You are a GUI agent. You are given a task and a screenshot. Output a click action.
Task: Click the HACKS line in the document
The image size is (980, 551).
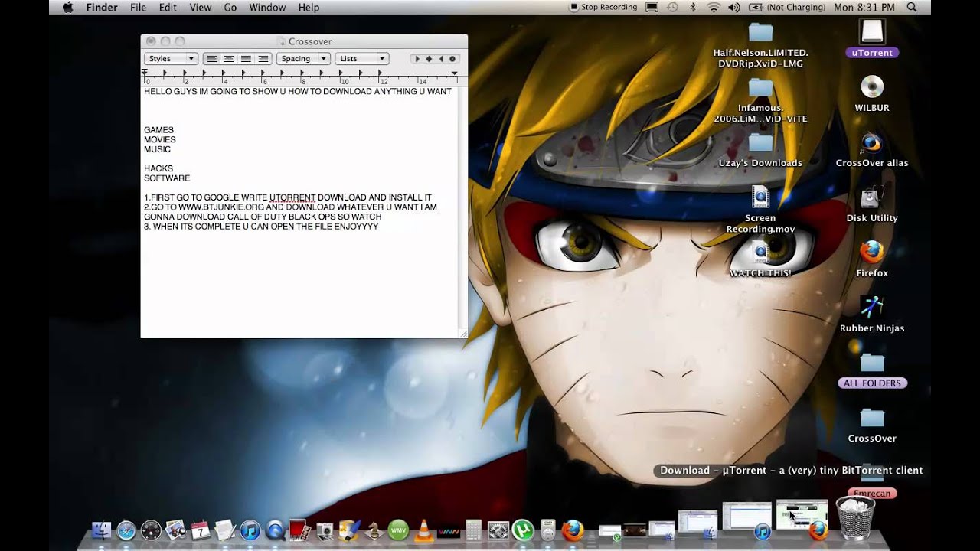158,168
